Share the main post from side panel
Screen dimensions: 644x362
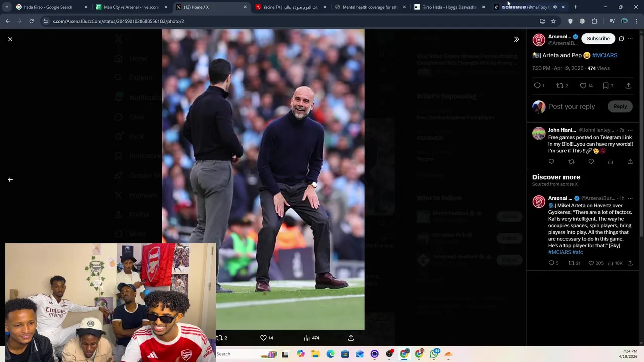(628, 86)
